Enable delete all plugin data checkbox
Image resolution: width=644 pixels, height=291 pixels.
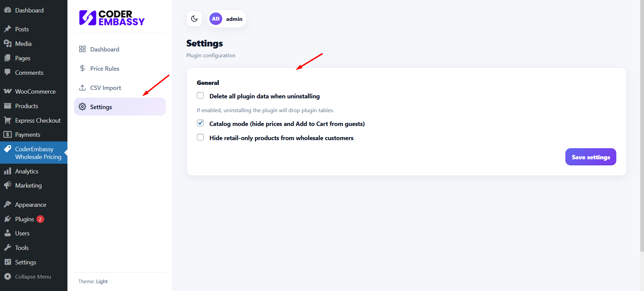[x=200, y=96]
